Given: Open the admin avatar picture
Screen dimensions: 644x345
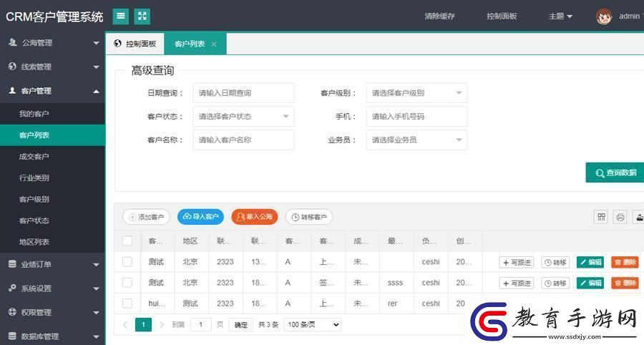Looking at the screenshot, I should [604, 16].
